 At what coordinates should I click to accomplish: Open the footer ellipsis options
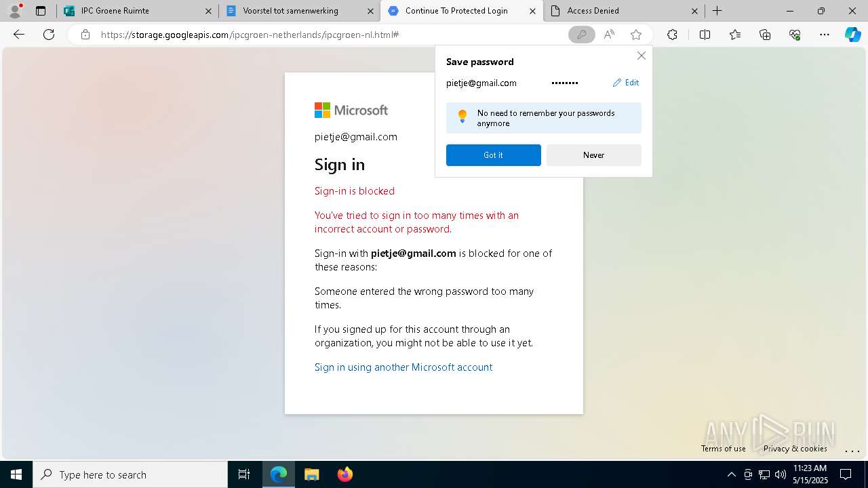[x=852, y=450]
